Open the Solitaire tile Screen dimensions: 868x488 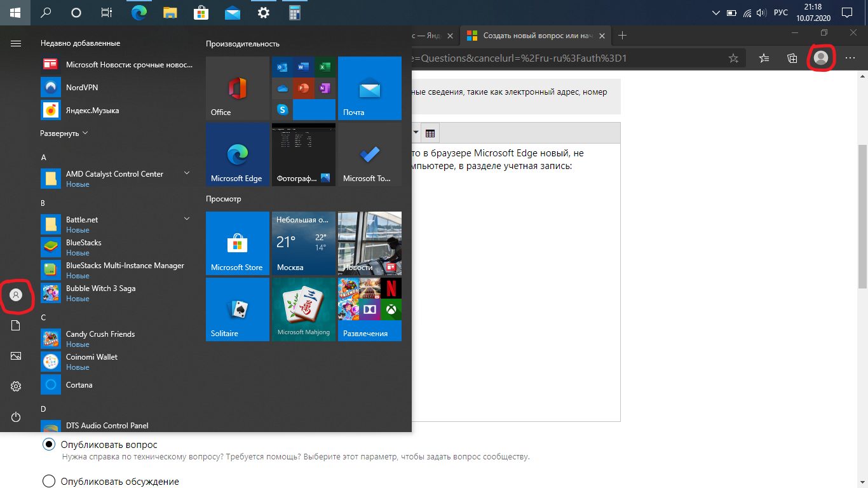click(238, 309)
